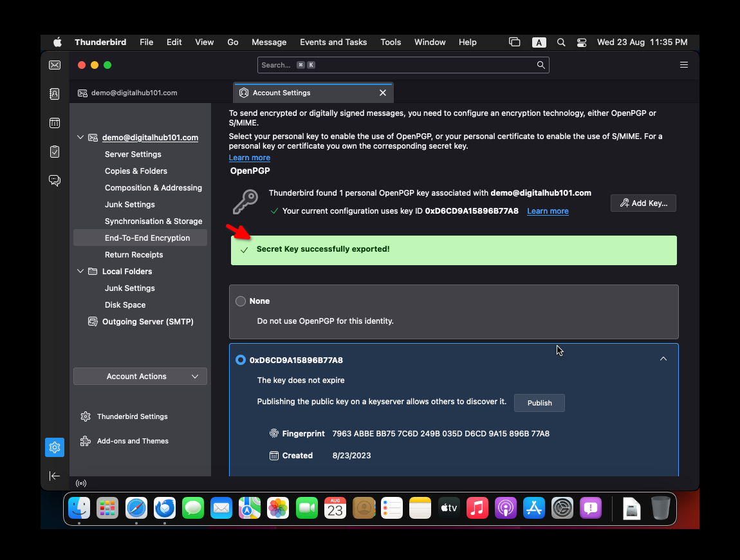Open the Help menu
The width and height of the screenshot is (740, 560).
coord(468,42)
